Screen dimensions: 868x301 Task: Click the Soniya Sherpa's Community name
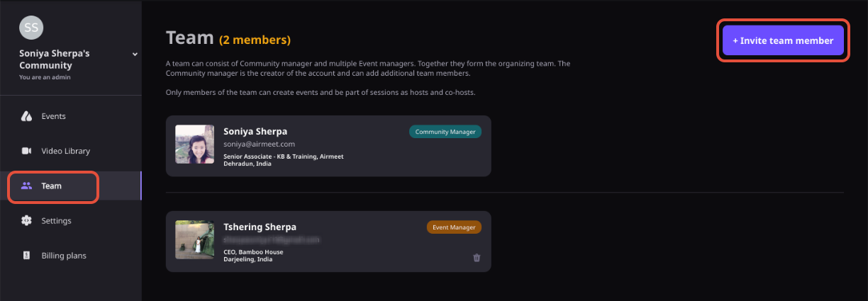coord(55,59)
